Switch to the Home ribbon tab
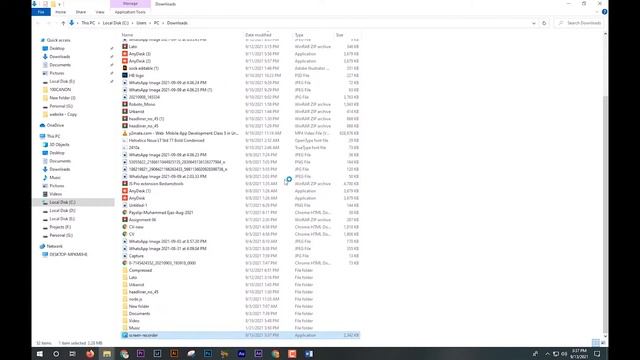This screenshot has height=360, width=640. point(60,12)
